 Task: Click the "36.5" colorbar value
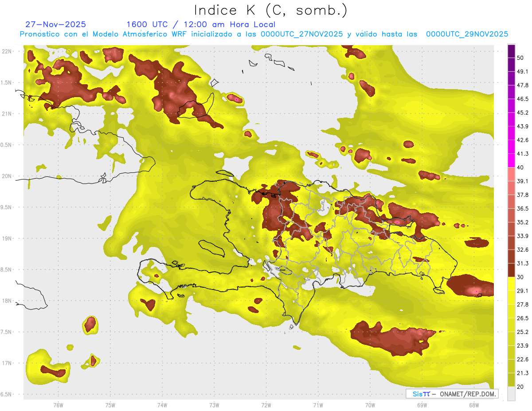[523, 208]
